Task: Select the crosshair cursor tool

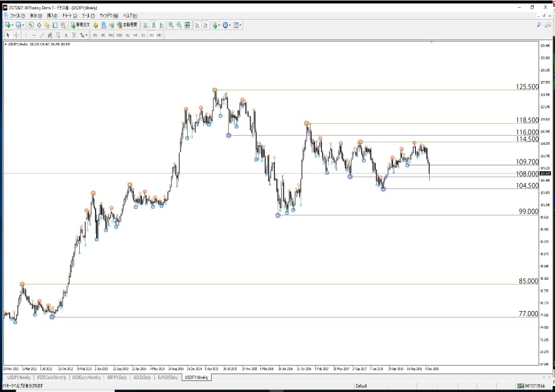Action: [x=16, y=35]
